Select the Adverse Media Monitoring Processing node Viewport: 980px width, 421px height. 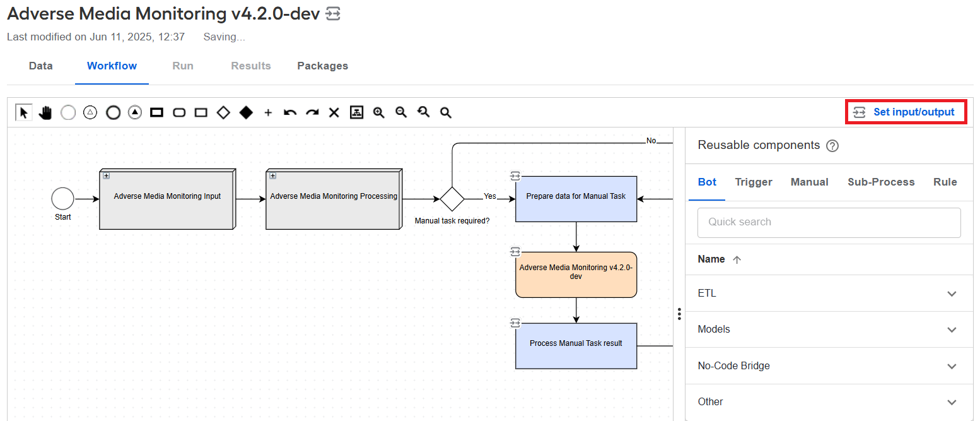click(334, 199)
